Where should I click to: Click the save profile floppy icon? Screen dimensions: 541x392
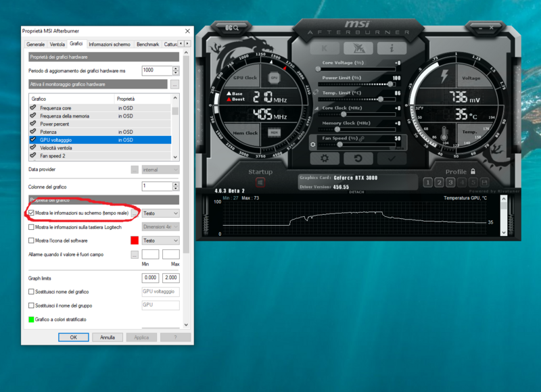click(484, 182)
